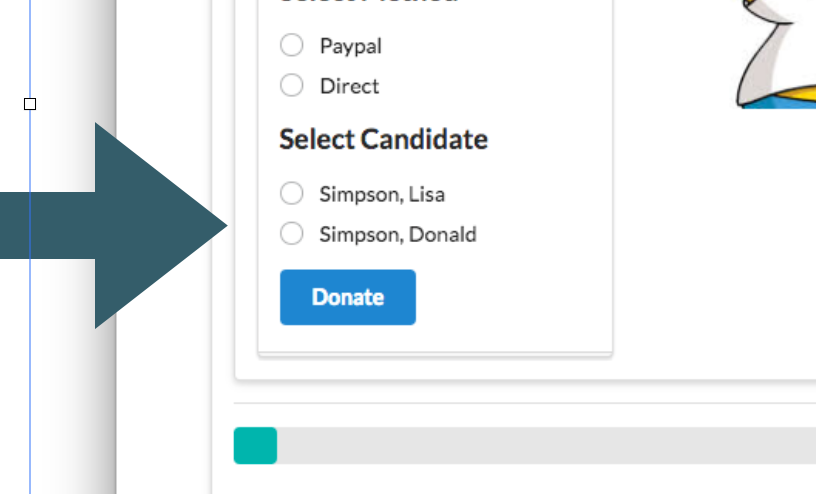Pick the Simpson, Donald radio button
The width and height of the screenshot is (816, 494).
click(291, 234)
